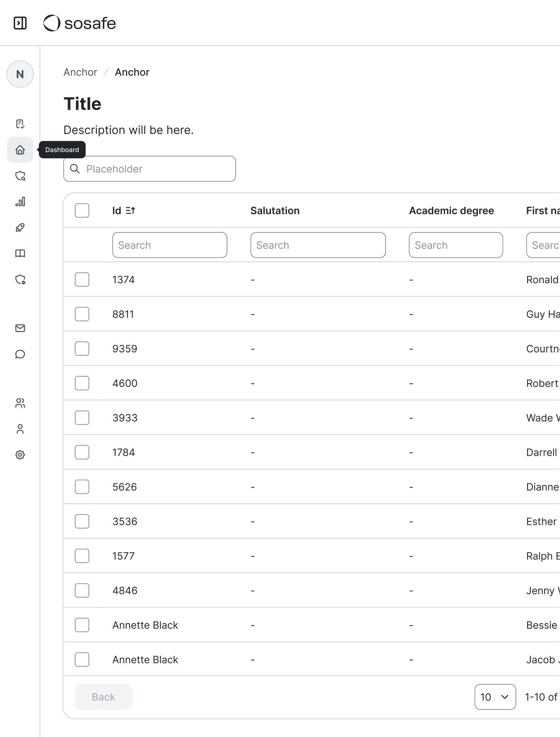The width and height of the screenshot is (560, 737).
Task: Tick the checkbox for Id 4600
Action: pyautogui.click(x=82, y=383)
